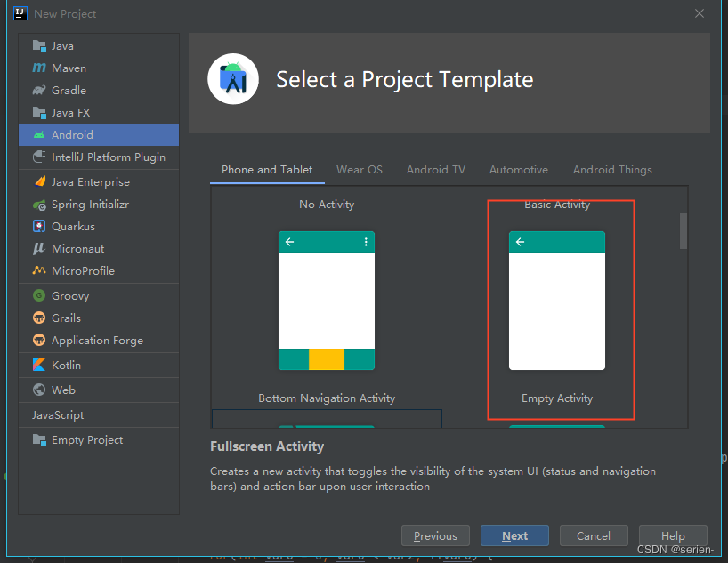This screenshot has height=563, width=728.
Task: Select Java FX project type
Action: (99, 113)
